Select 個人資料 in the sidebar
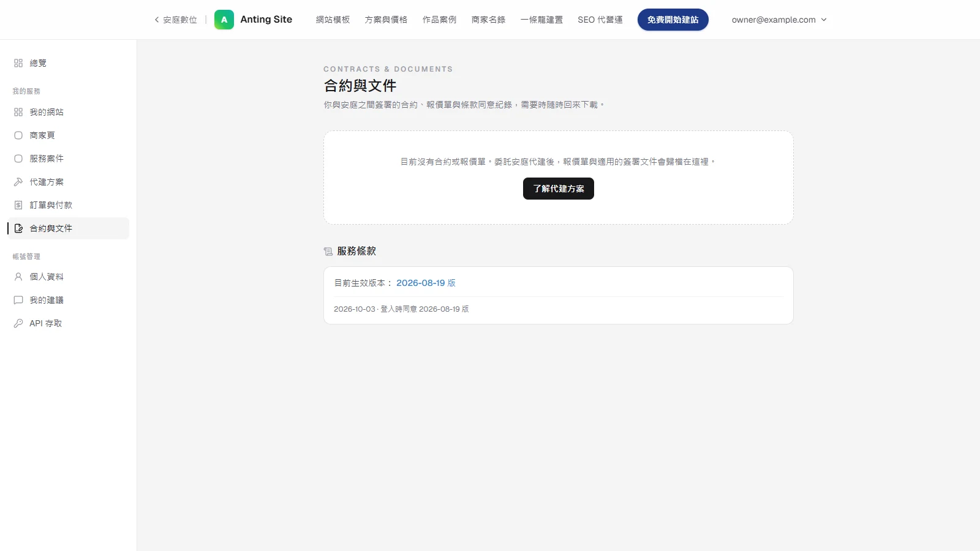The image size is (980, 551). pyautogui.click(x=69, y=277)
